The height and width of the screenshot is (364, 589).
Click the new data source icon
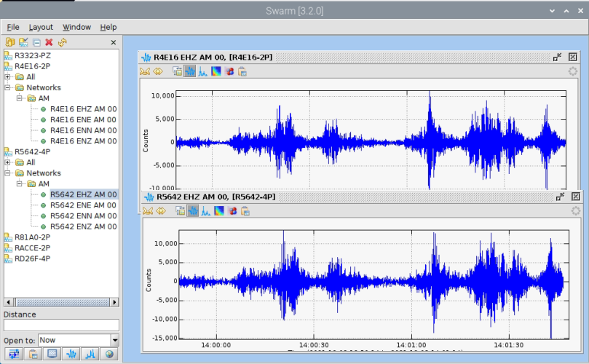point(9,42)
